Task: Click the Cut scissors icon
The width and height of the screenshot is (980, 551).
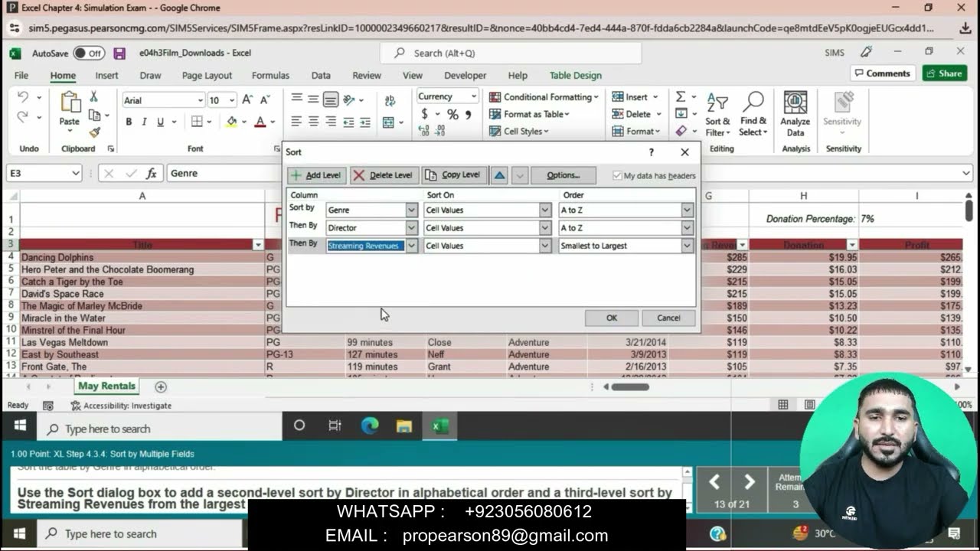Action: 93,96
